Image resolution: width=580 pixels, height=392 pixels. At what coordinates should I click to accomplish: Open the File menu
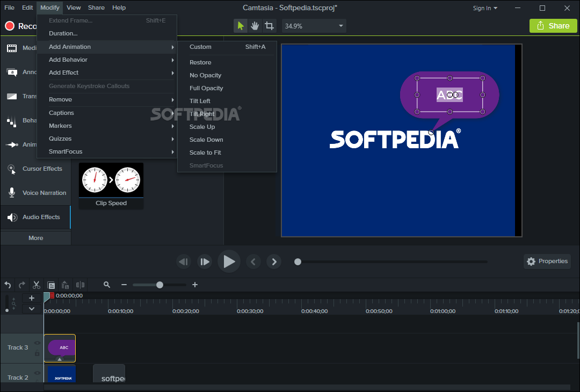pyautogui.click(x=9, y=8)
